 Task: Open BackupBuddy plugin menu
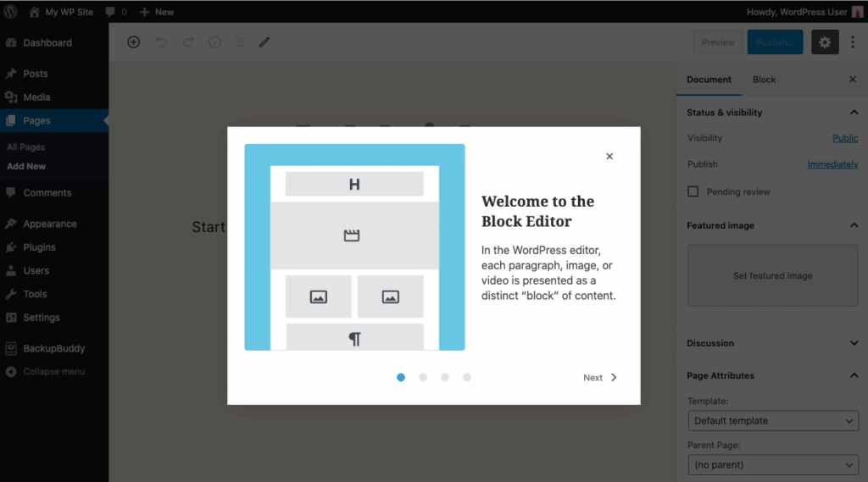click(53, 348)
